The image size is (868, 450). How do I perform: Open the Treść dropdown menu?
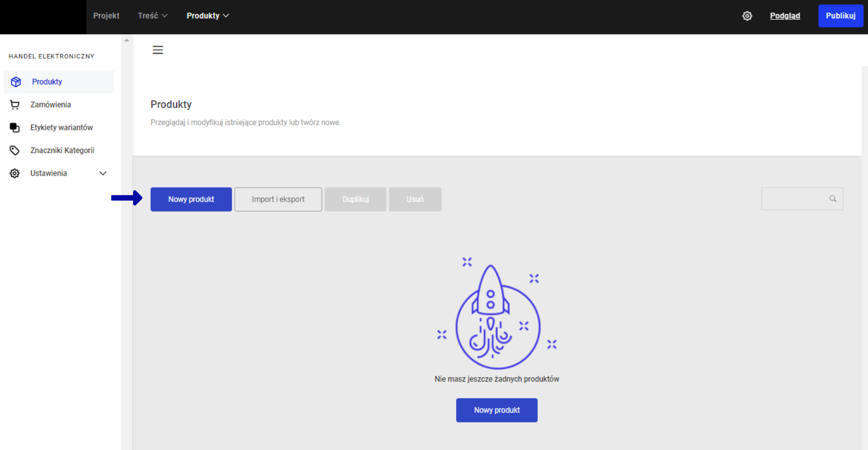(x=152, y=16)
